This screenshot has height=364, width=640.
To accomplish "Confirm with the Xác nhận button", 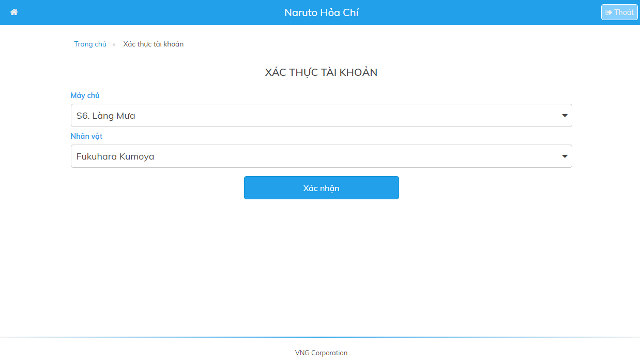I will (322, 188).
